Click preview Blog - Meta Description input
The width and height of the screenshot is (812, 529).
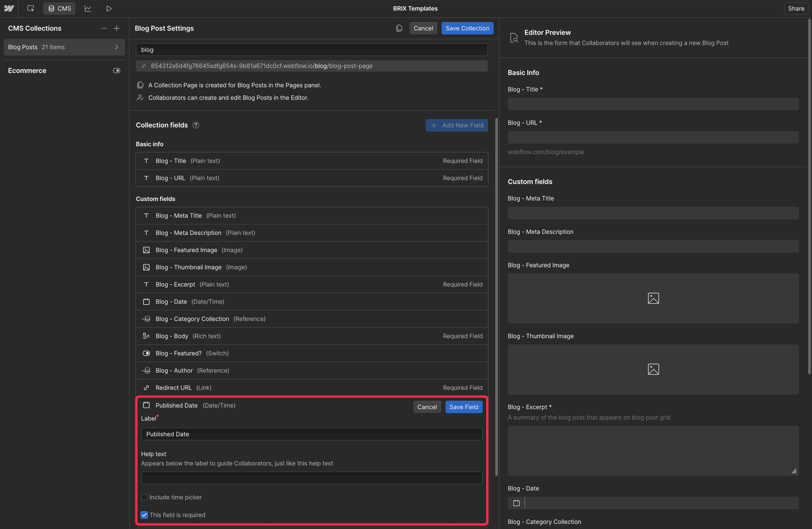(x=653, y=247)
